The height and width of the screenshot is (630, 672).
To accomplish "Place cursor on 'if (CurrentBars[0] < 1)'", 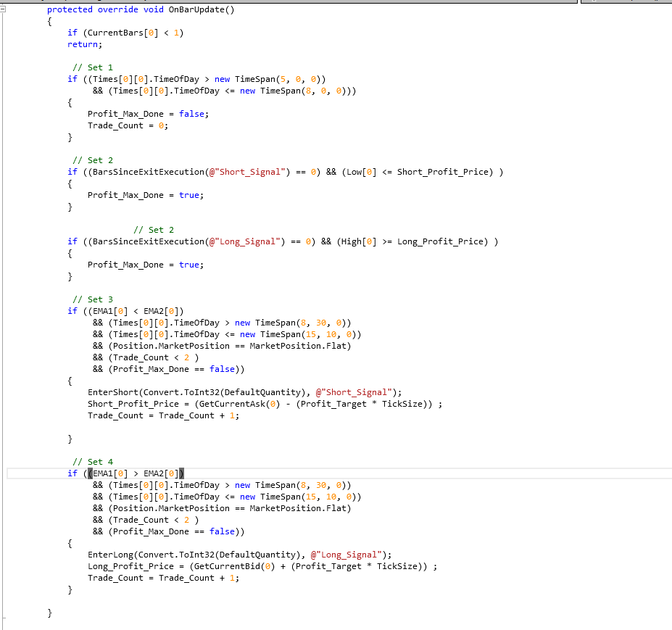I will 125,33.
